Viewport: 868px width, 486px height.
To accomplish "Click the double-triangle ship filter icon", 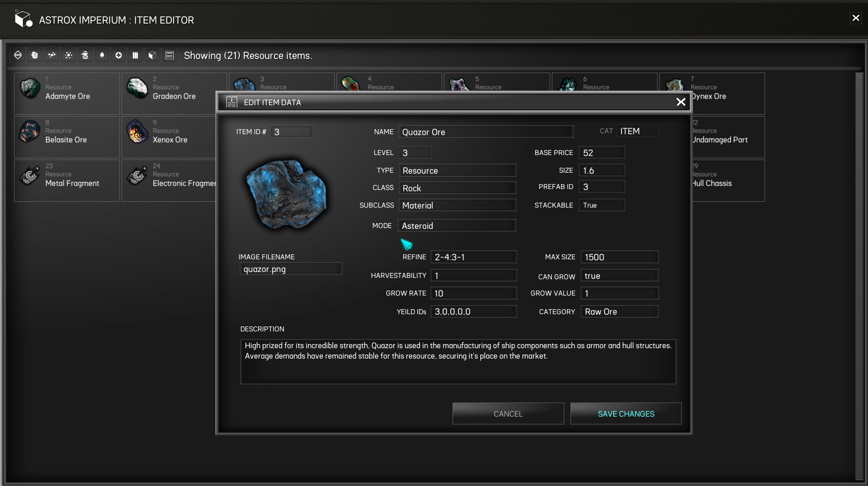I will 18,55.
